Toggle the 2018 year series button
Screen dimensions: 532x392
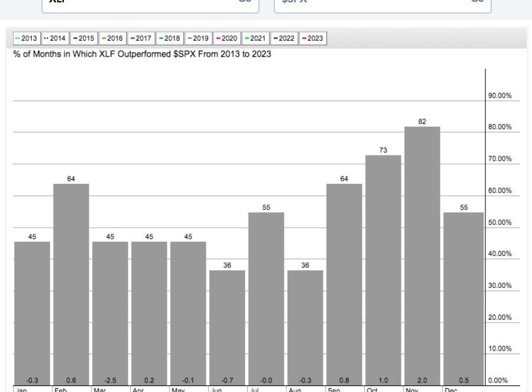pos(170,38)
